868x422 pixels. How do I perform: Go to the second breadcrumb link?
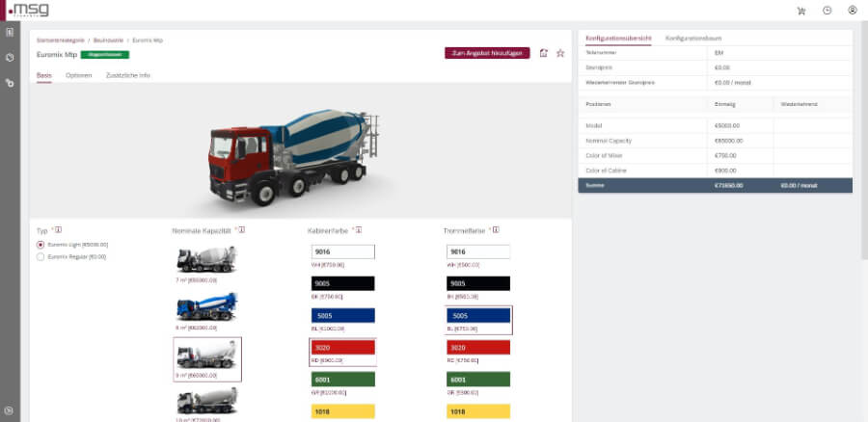(108, 40)
